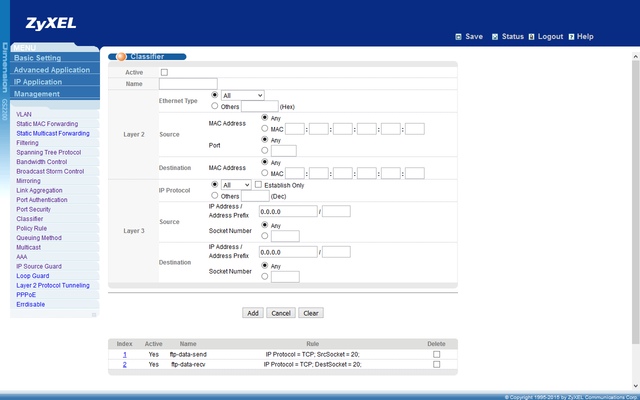640x400 pixels.
Task: Select Destination MAC address Any radio
Action: pos(264,162)
